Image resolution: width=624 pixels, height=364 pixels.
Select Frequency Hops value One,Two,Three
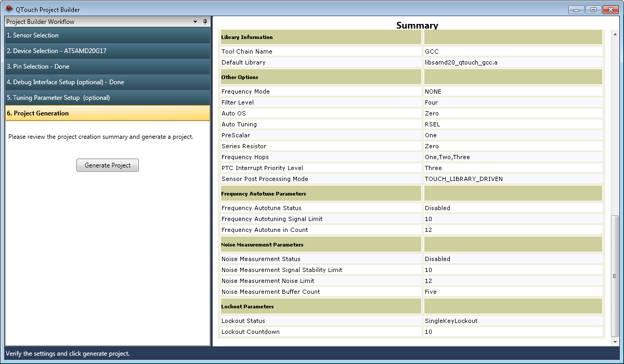pyautogui.click(x=447, y=157)
